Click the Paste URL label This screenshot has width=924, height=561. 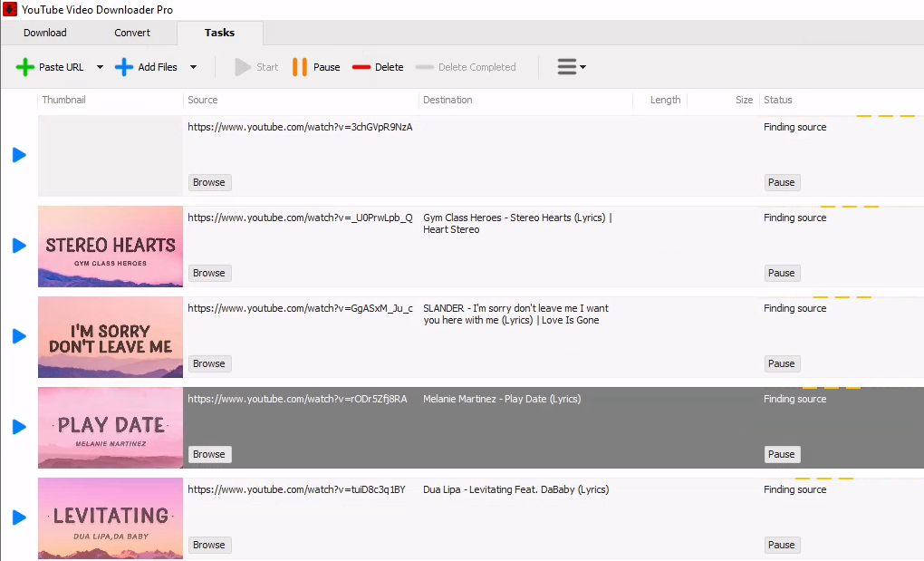[62, 67]
